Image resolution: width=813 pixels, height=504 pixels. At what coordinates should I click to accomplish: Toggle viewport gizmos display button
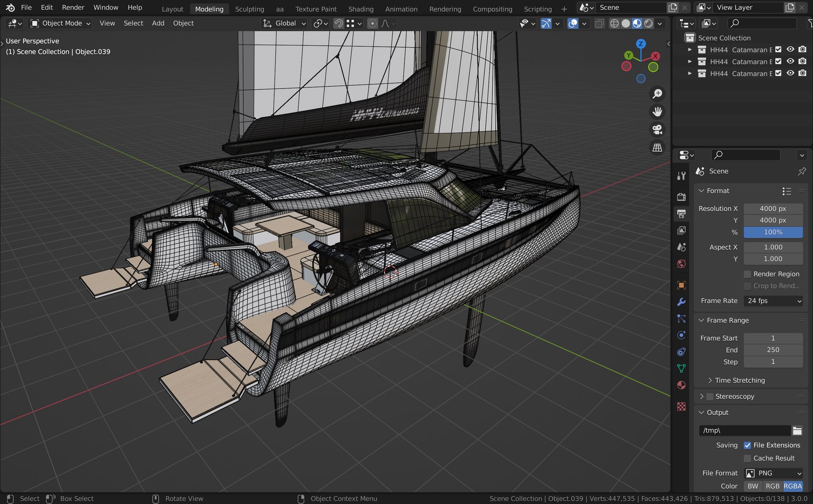546,23
